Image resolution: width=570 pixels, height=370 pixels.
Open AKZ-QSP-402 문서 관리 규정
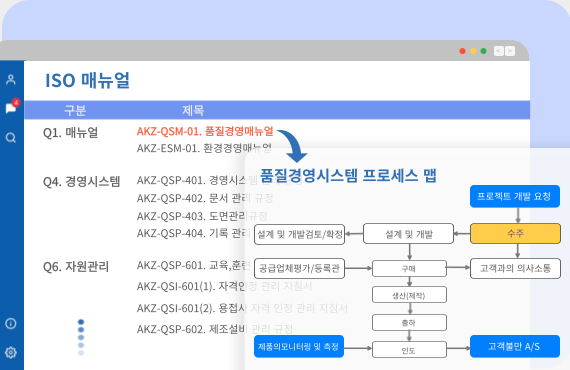(205, 198)
